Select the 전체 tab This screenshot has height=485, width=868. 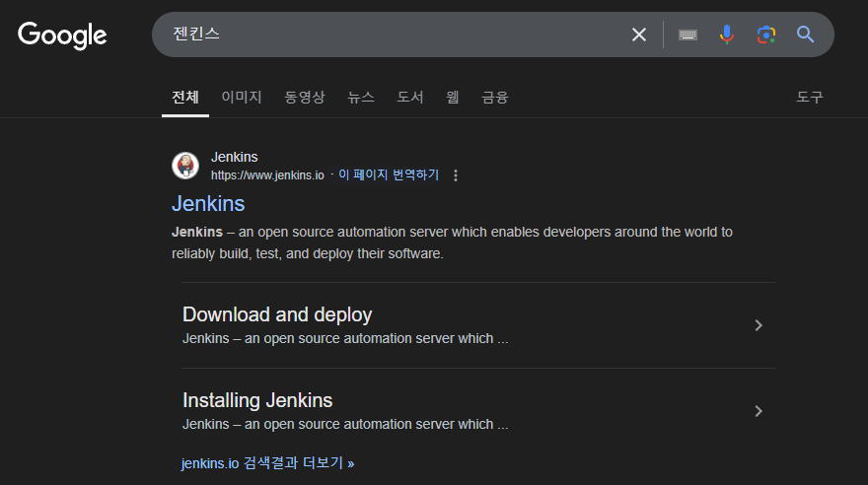[x=184, y=98]
